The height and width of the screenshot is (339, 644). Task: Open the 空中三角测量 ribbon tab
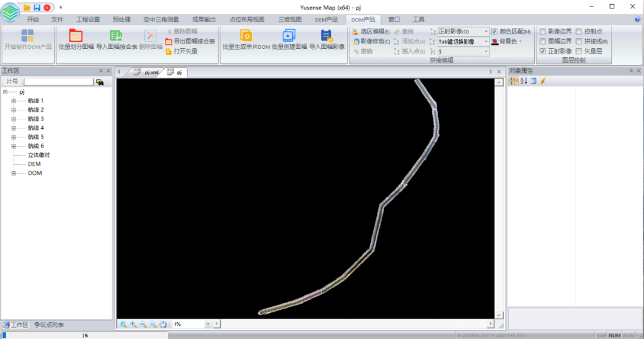pyautogui.click(x=161, y=19)
